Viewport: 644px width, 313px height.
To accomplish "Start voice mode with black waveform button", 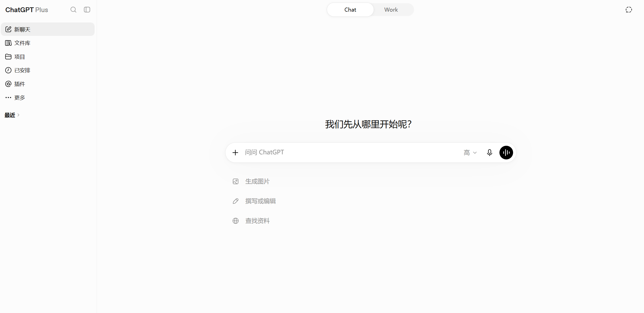I will click(506, 153).
